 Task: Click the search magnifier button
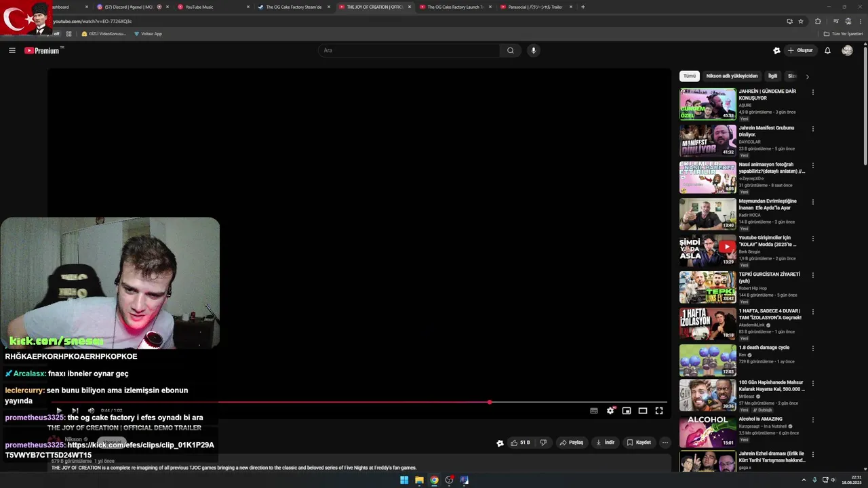click(x=511, y=50)
